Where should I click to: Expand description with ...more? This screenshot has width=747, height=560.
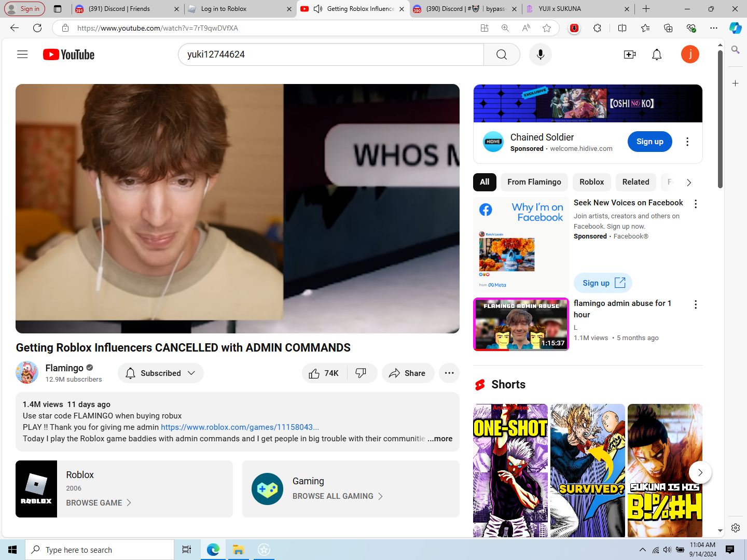(x=440, y=439)
